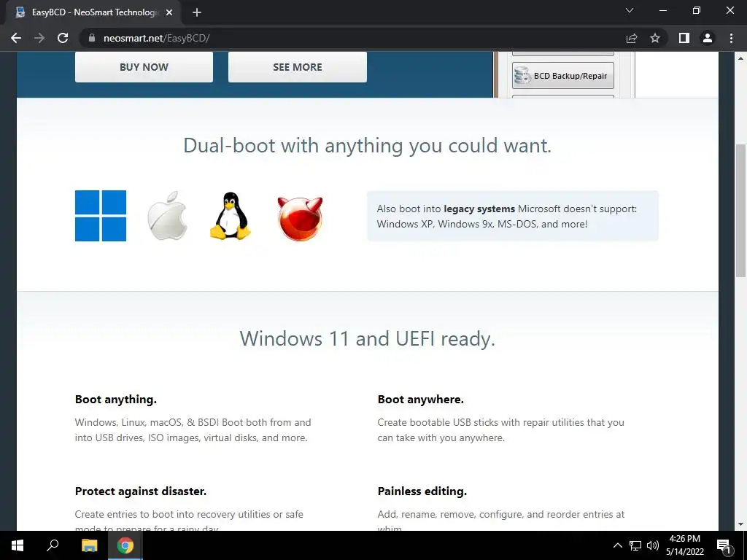
Task: Open the tab search dropdown arrow
Action: [x=630, y=10]
